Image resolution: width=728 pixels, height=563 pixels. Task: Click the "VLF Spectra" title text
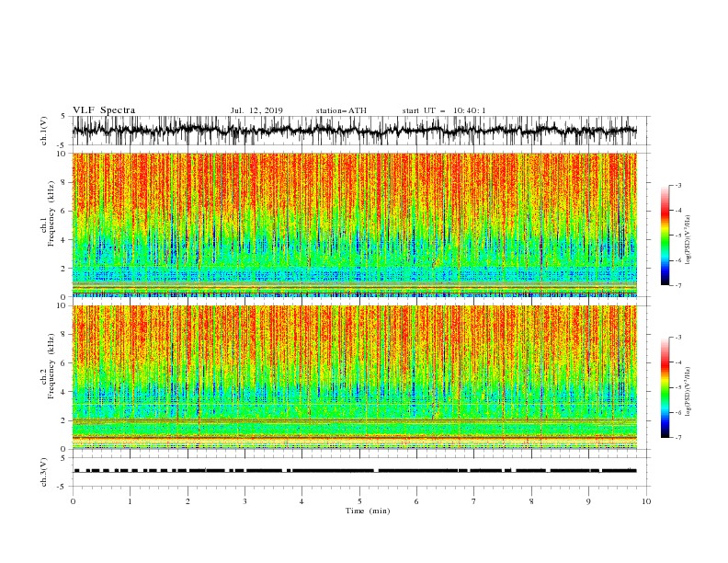(x=104, y=110)
